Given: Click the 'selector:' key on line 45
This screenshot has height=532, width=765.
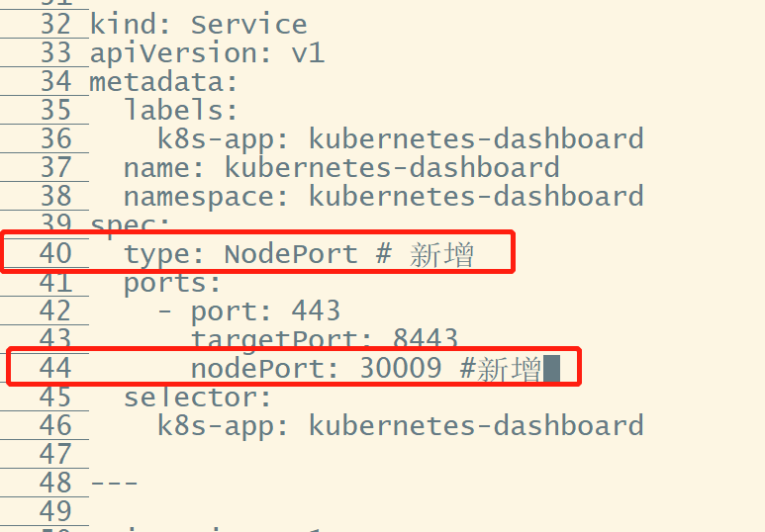Looking at the screenshot, I should pyautogui.click(x=197, y=398).
